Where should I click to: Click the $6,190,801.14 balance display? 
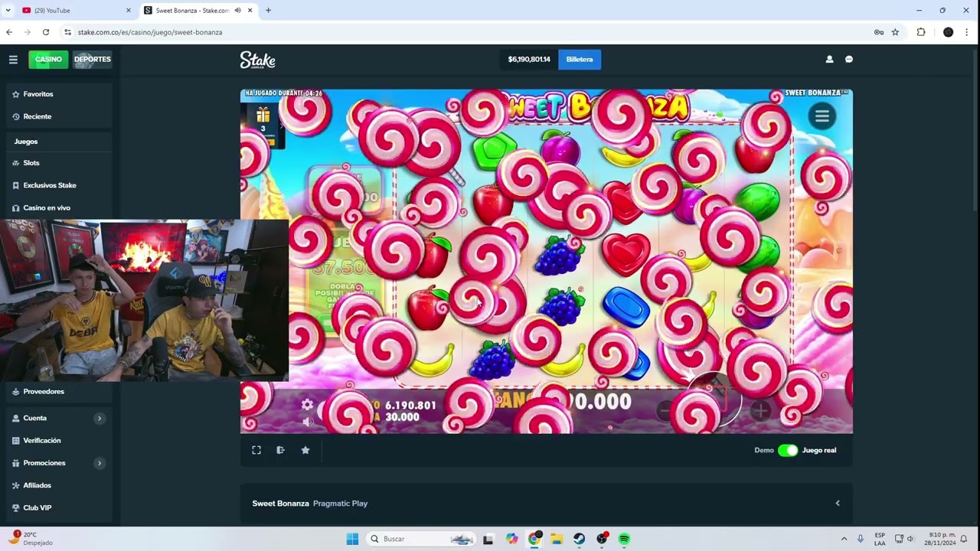tap(529, 60)
